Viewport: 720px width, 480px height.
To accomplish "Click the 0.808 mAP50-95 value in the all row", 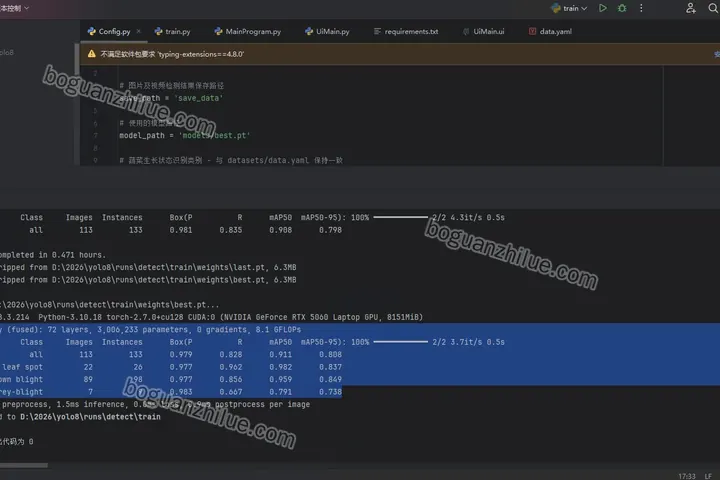I will click(331, 355).
